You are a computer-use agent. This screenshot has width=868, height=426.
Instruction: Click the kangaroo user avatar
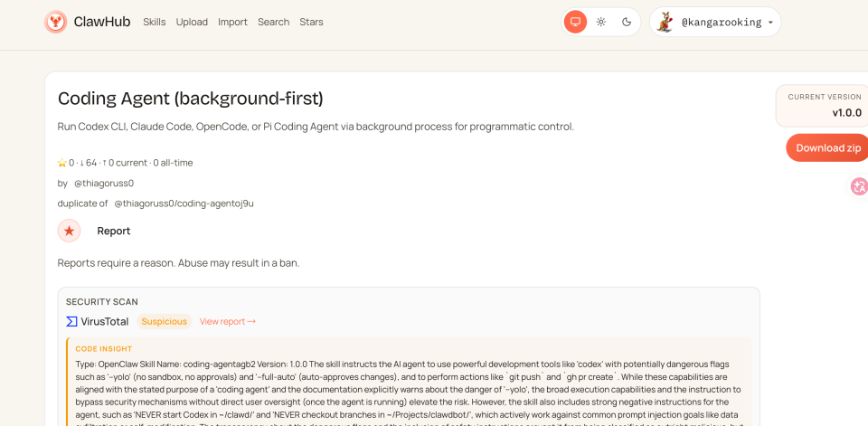[665, 22]
